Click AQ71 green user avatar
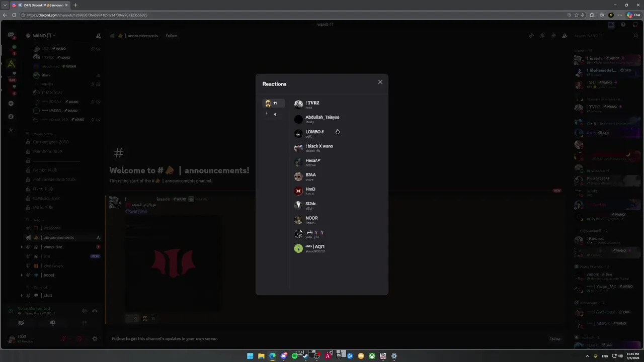Image resolution: width=644 pixels, height=362 pixels. pos(298,248)
